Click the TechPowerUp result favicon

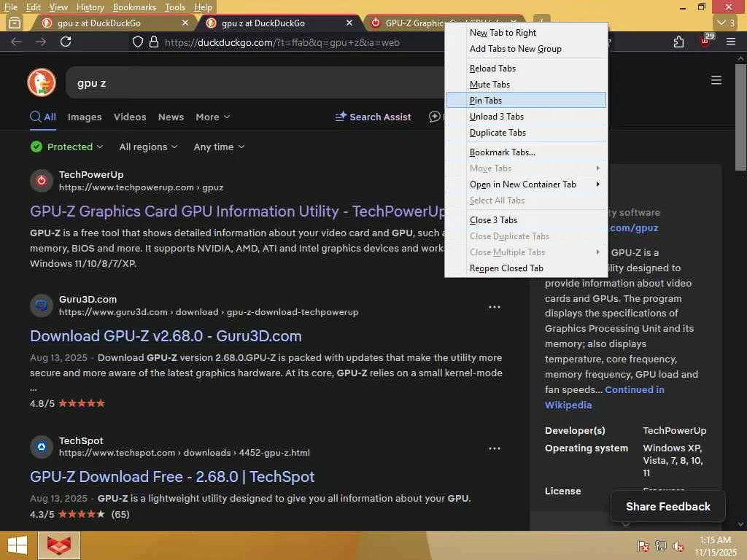coord(42,181)
